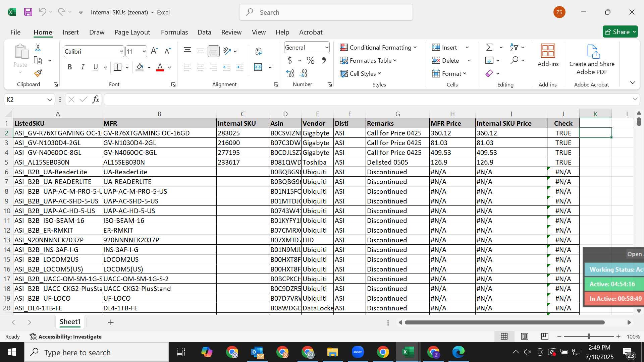Open Find and Select magnifier
This screenshot has height=362, width=644.
pos(514,60)
